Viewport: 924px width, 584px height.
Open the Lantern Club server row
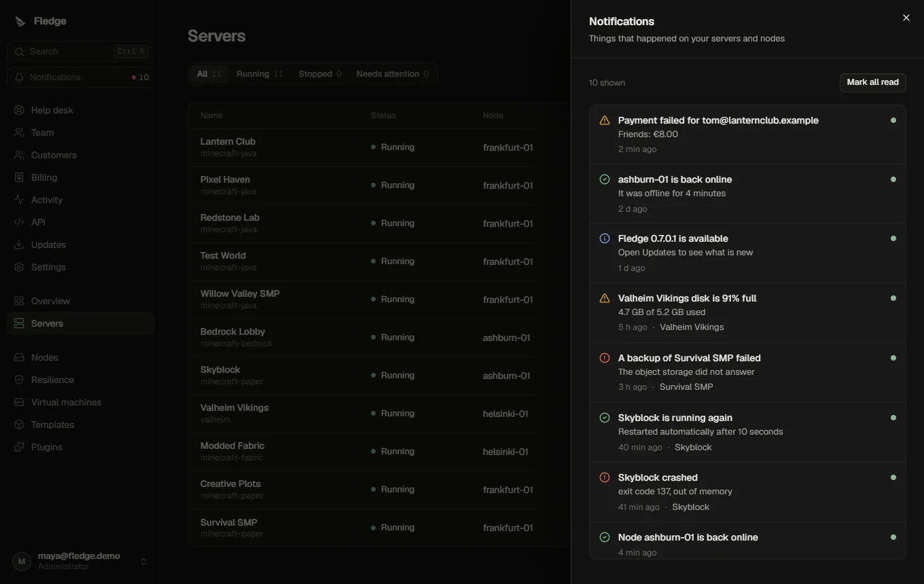tap(379, 147)
